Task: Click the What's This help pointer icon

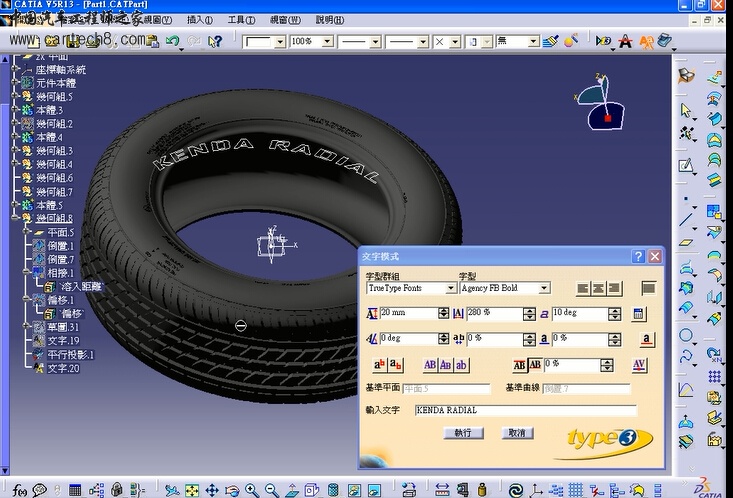Action: (215, 42)
